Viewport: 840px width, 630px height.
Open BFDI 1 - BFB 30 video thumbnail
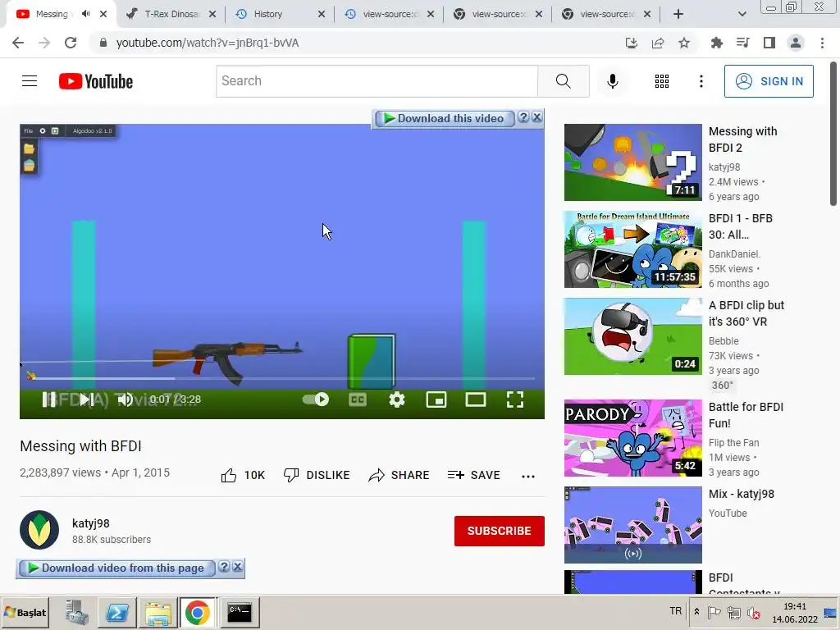tap(632, 249)
